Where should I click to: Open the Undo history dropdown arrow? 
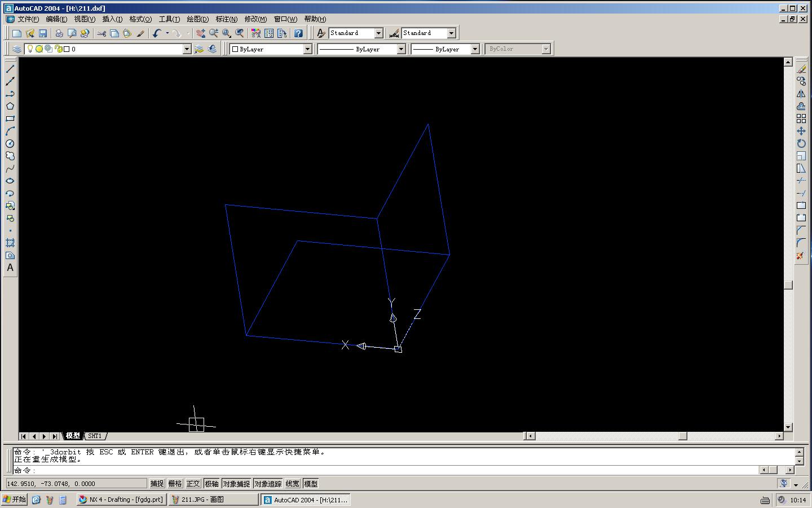click(x=167, y=33)
